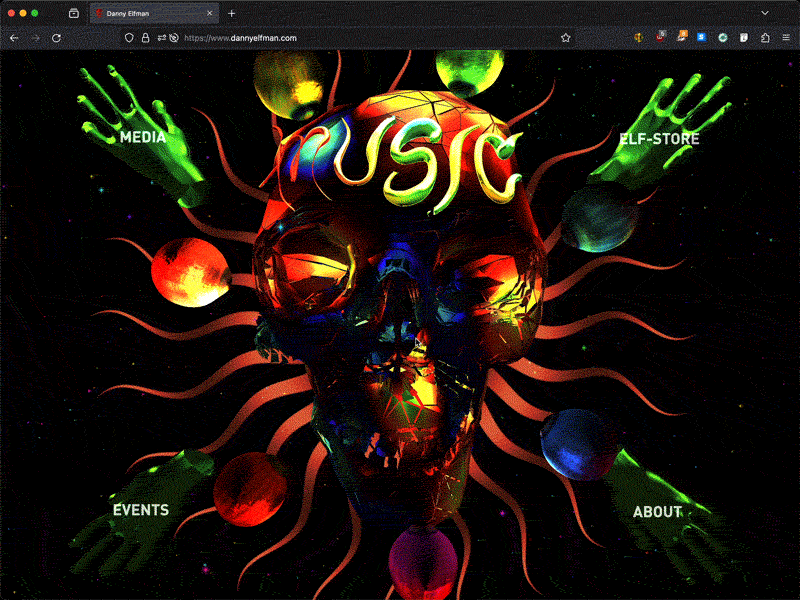This screenshot has width=800, height=600.
Task: Open the ABOUT page link
Action: click(x=657, y=512)
